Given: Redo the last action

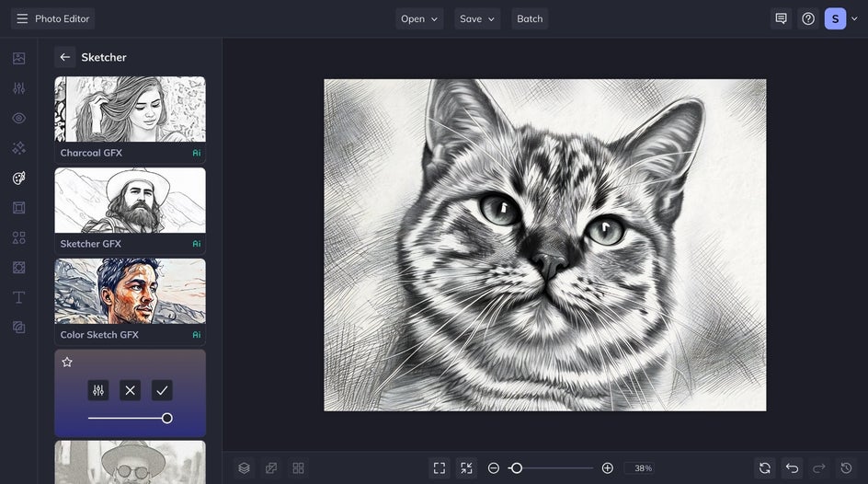Looking at the screenshot, I should [819, 468].
